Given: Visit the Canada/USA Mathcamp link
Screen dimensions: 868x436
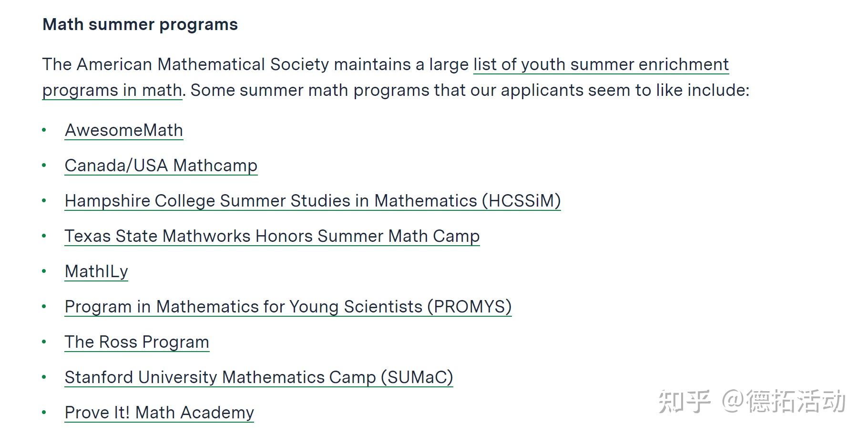Looking at the screenshot, I should (161, 166).
